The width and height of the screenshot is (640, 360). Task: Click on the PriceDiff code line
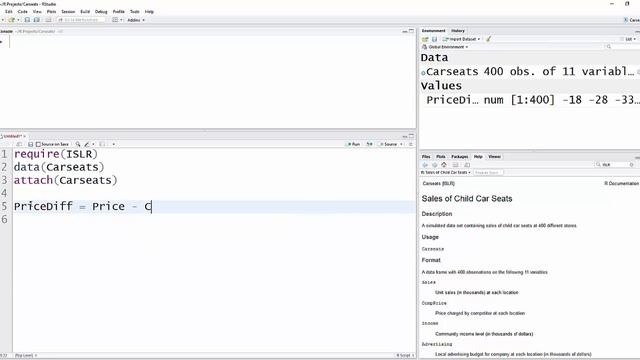(x=83, y=207)
